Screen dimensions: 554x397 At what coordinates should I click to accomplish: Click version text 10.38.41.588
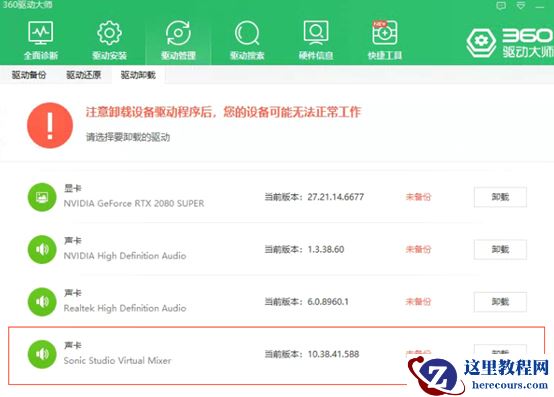(x=333, y=354)
